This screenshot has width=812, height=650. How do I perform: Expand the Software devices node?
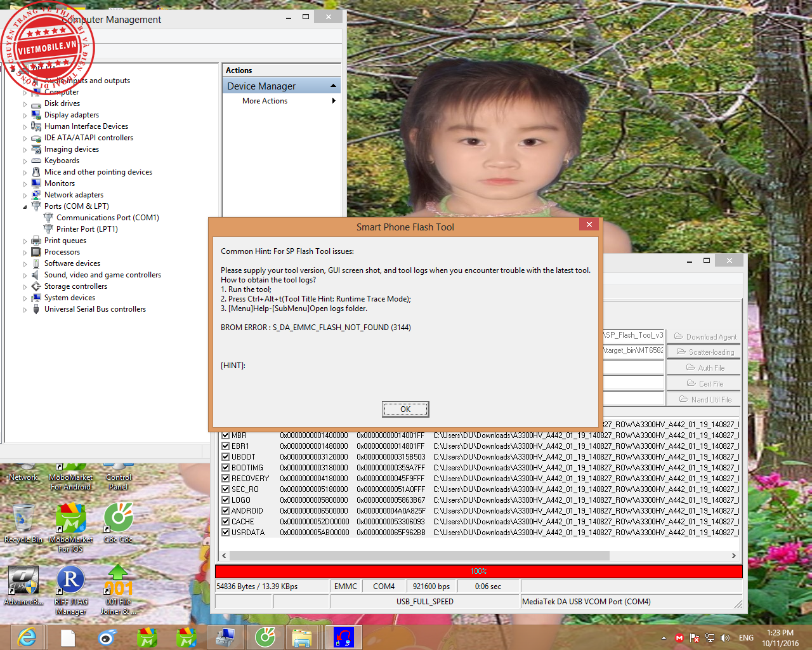pos(25,264)
